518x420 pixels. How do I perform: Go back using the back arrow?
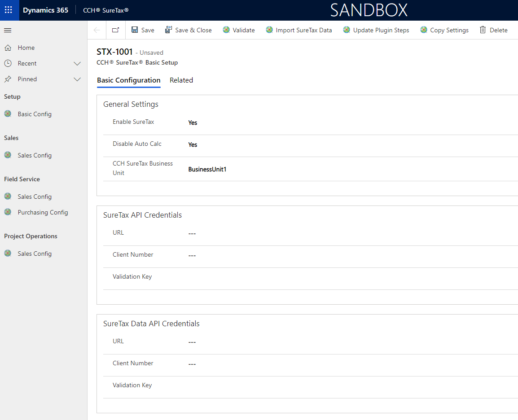[97, 30]
